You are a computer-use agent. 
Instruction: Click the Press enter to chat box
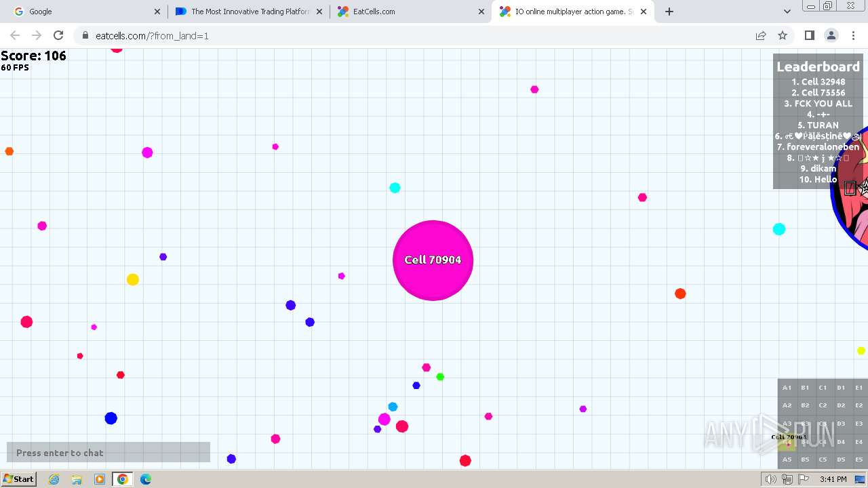pos(108,452)
